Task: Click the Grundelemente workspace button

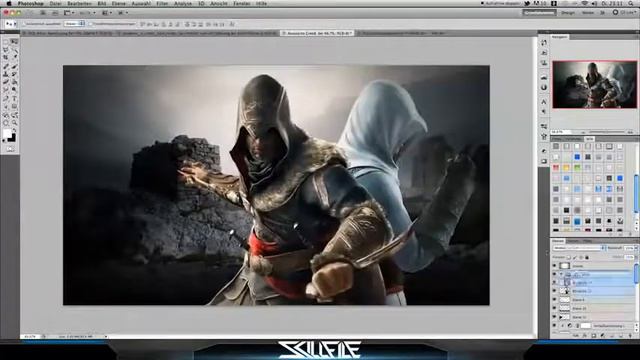Action: (539, 13)
